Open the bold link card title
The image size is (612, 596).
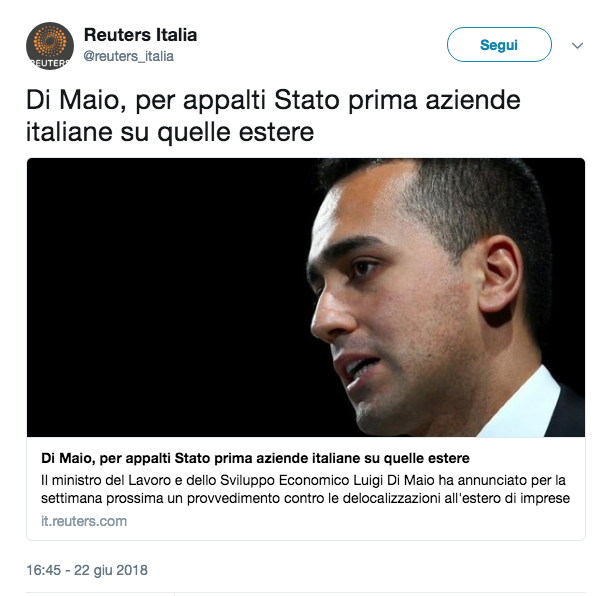(255, 458)
